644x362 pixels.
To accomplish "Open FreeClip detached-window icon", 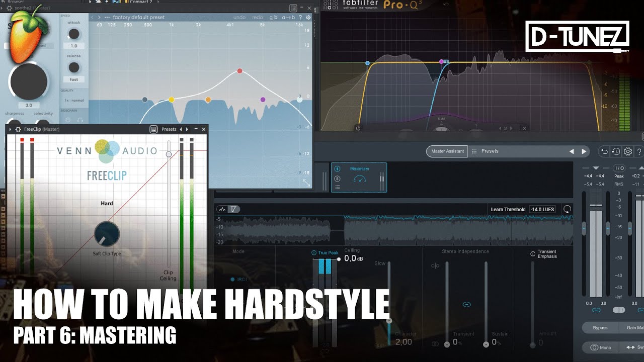I will 153,129.
